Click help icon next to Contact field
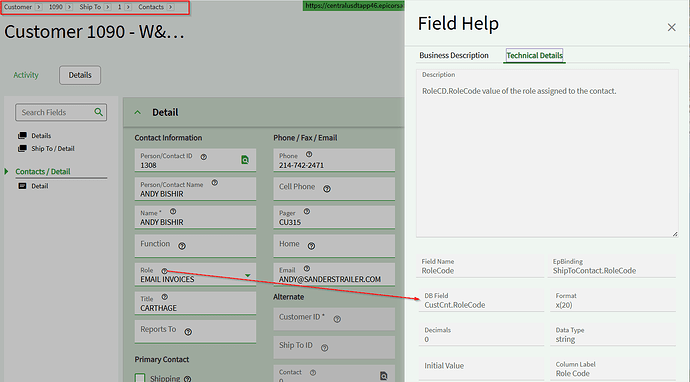 coord(313,373)
